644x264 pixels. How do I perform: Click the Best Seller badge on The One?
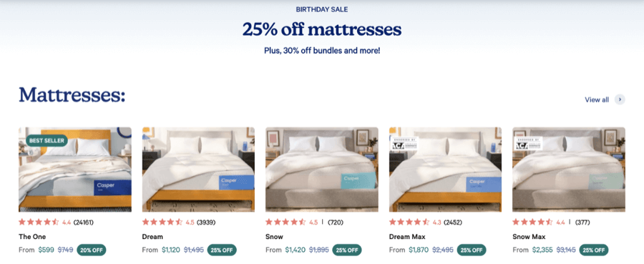tap(47, 140)
